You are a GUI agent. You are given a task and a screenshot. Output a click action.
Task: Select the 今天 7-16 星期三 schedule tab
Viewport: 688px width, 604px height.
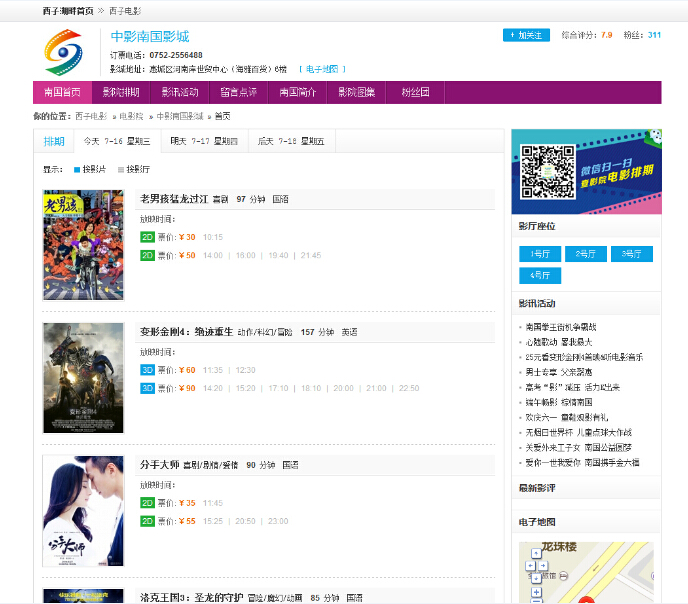point(117,141)
